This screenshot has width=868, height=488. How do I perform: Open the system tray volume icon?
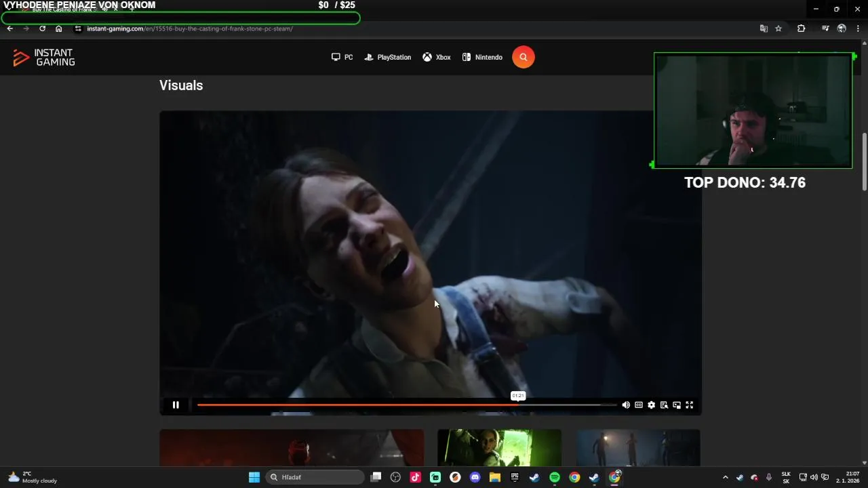pos(814,477)
